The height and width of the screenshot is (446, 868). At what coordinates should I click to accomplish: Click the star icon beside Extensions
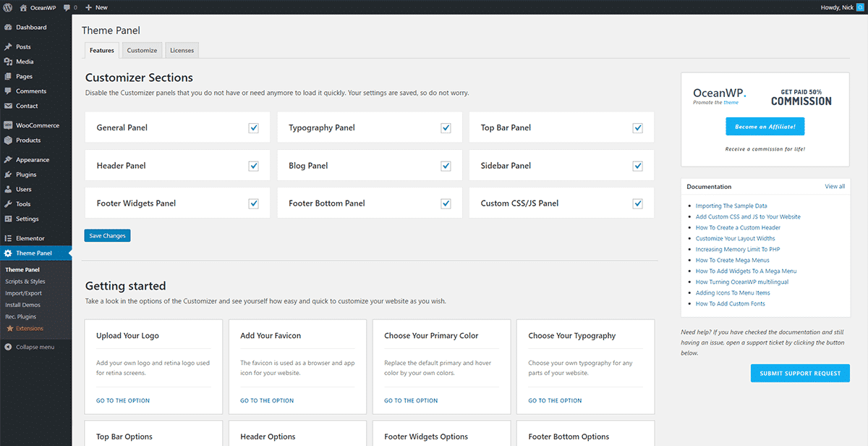tap(9, 329)
